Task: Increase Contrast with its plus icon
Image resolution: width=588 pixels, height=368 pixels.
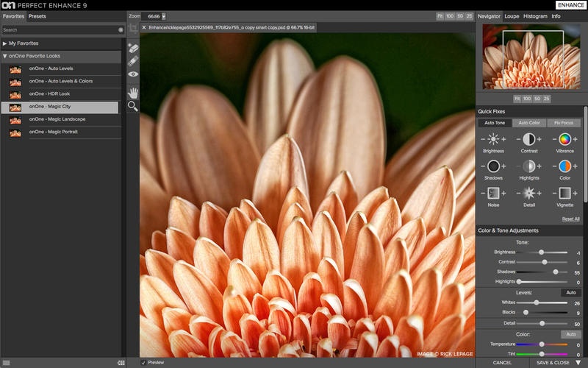Action: [x=539, y=139]
